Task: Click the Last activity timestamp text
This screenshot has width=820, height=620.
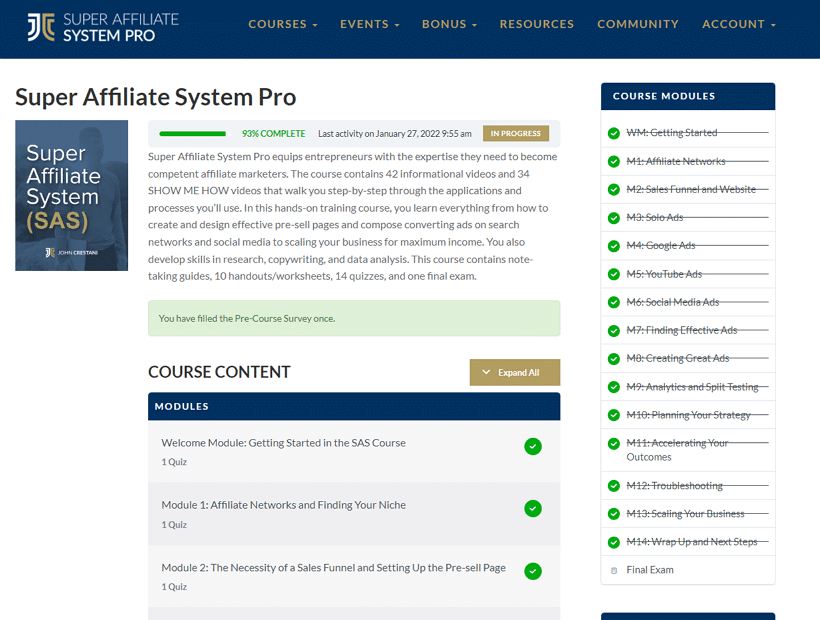Action: pyautogui.click(x=395, y=134)
